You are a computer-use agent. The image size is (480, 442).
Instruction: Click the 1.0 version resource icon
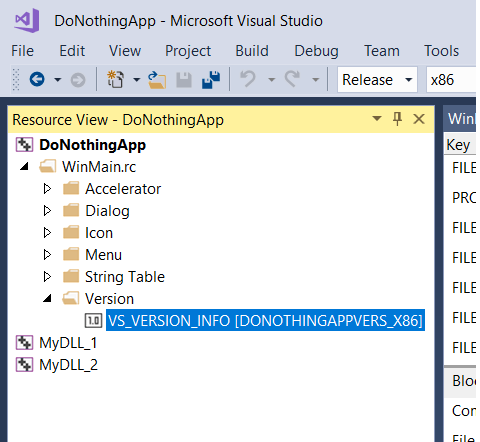[93, 321]
